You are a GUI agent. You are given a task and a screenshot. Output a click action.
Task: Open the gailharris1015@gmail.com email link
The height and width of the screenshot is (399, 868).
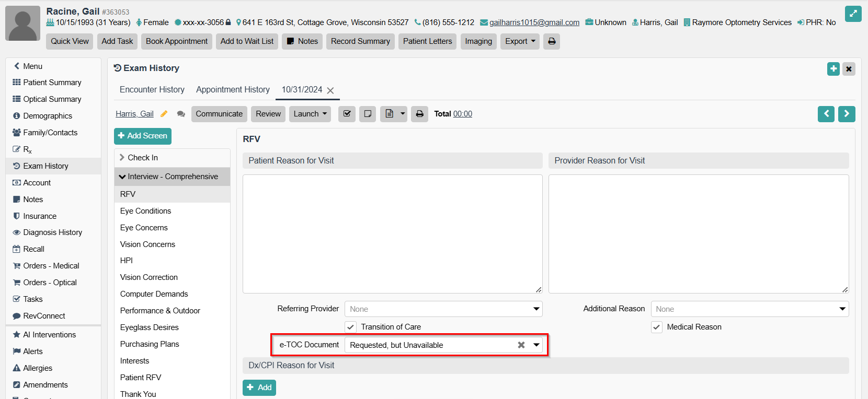tap(534, 22)
